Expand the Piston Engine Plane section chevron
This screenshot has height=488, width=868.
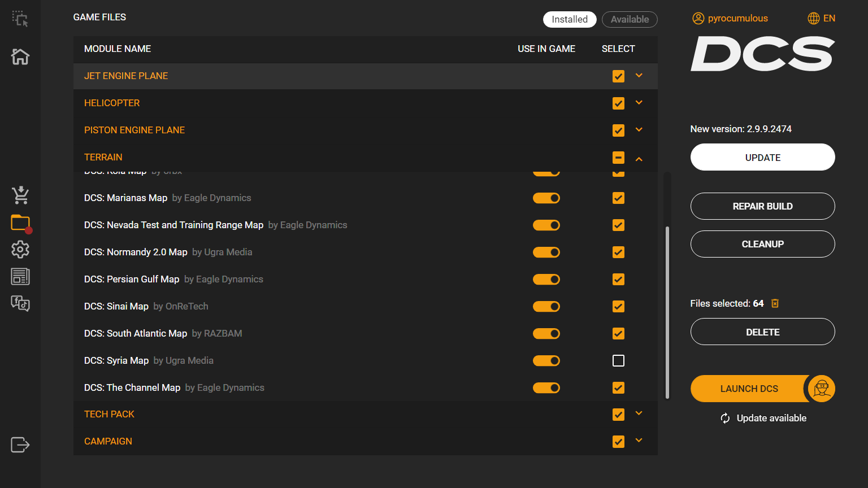pos(639,129)
